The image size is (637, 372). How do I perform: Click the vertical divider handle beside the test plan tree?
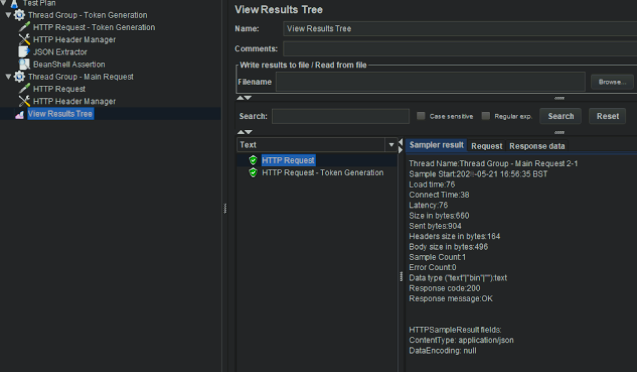click(x=225, y=208)
